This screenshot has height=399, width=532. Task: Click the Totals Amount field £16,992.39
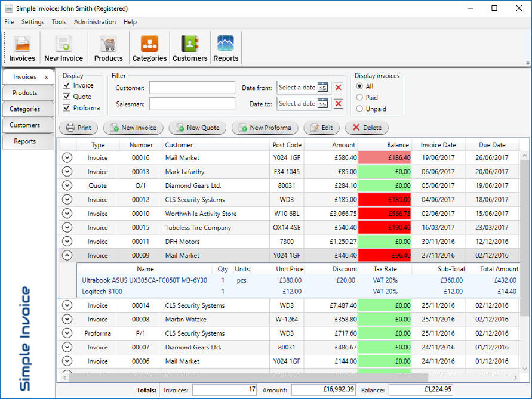[323, 390]
